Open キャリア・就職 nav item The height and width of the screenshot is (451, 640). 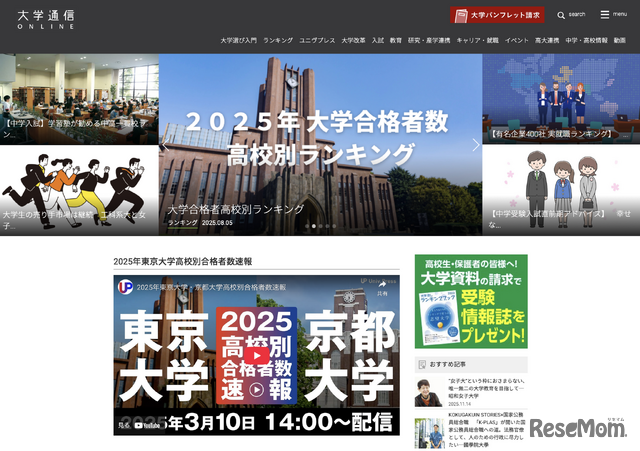(478, 40)
